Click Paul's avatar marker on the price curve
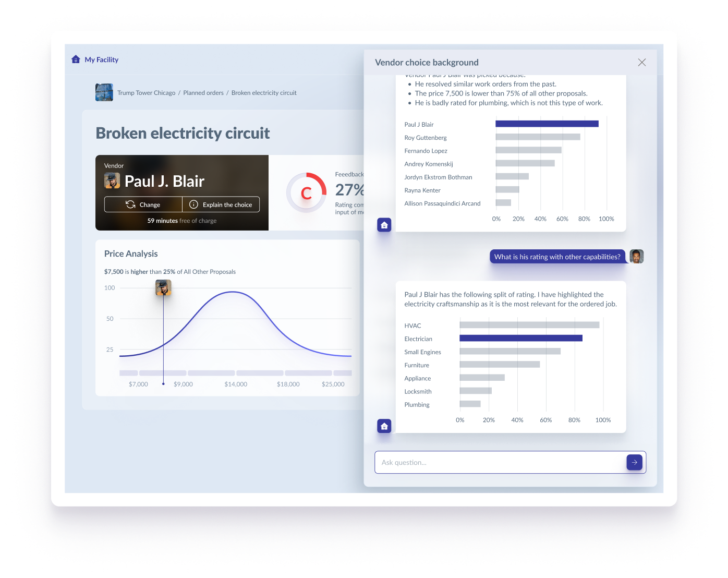This screenshot has height=578, width=728. [x=163, y=287]
